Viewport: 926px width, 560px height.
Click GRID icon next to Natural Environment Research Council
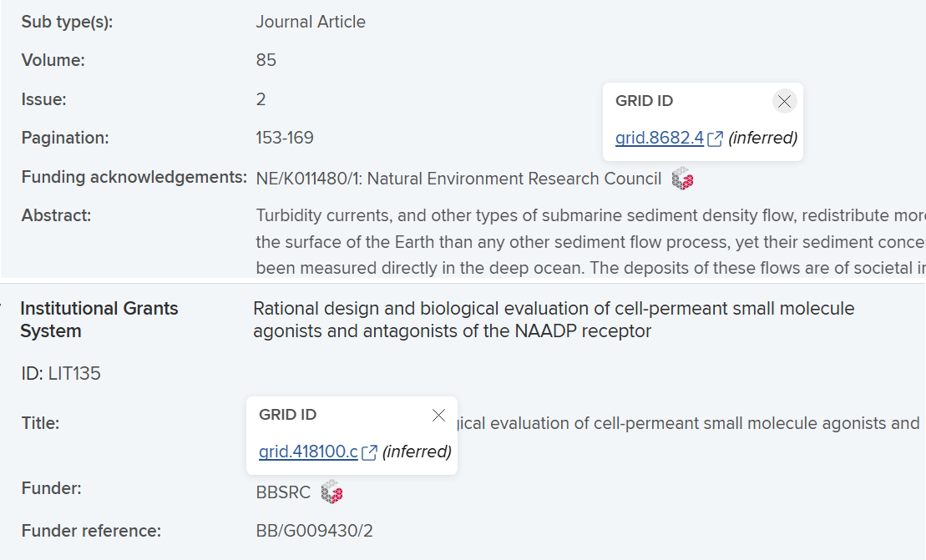[683, 179]
